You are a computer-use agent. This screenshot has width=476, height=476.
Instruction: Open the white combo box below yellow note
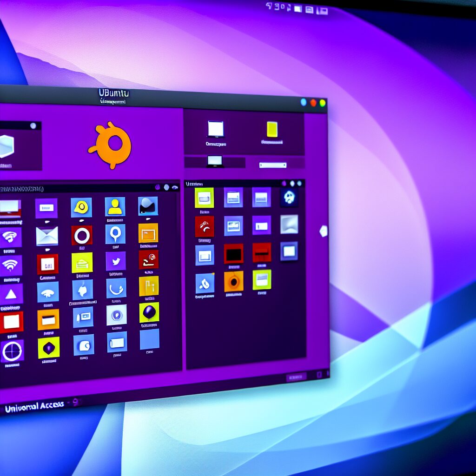click(x=272, y=165)
